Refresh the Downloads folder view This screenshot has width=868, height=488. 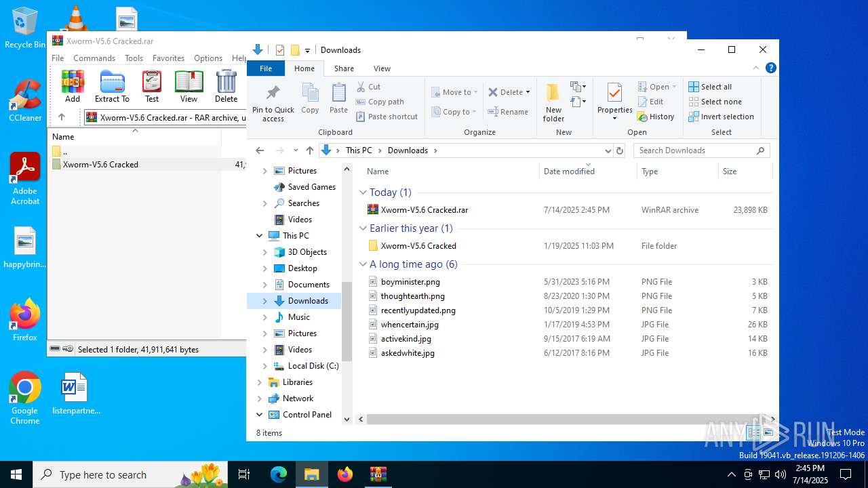pos(619,150)
